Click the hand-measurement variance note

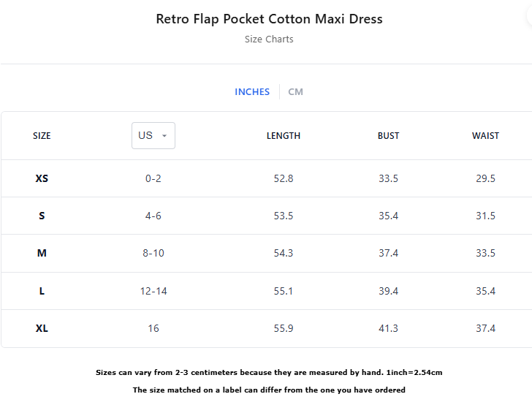pyautogui.click(x=269, y=373)
